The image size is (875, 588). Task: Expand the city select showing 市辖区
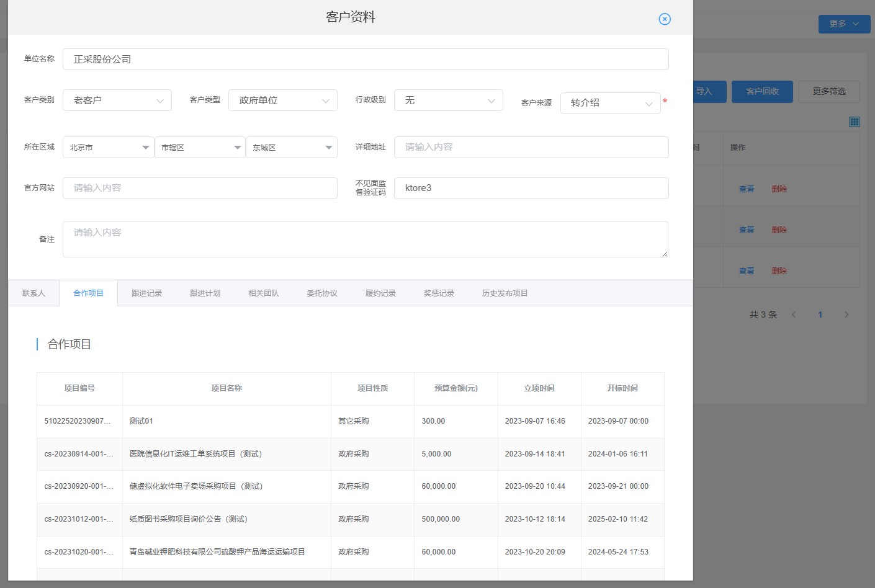tap(200, 148)
